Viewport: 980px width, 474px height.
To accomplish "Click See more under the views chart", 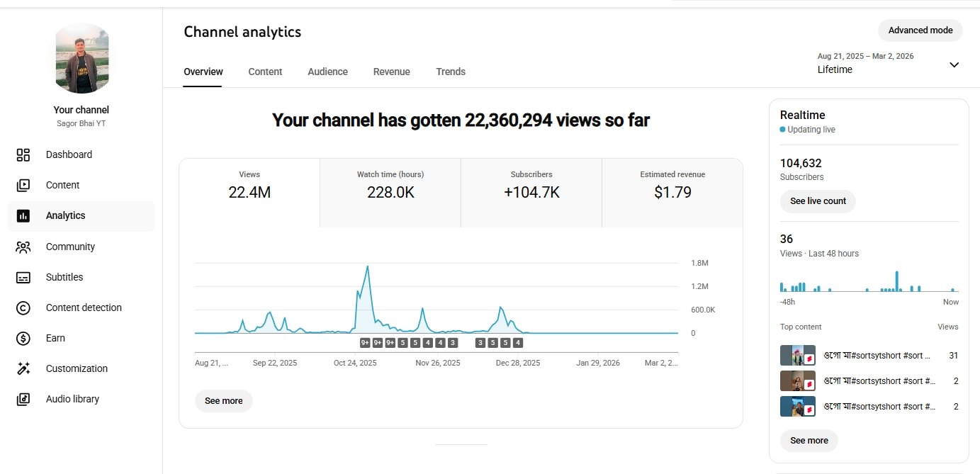I will 223,401.
